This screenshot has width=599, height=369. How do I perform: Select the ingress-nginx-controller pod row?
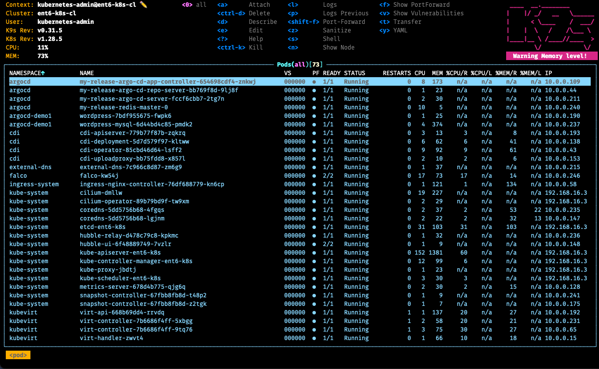[300, 184]
